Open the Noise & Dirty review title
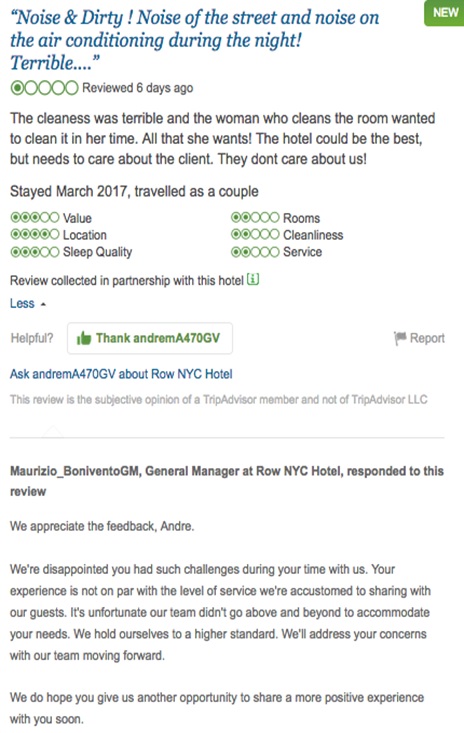Screen dimensions: 464x733 click(194, 40)
